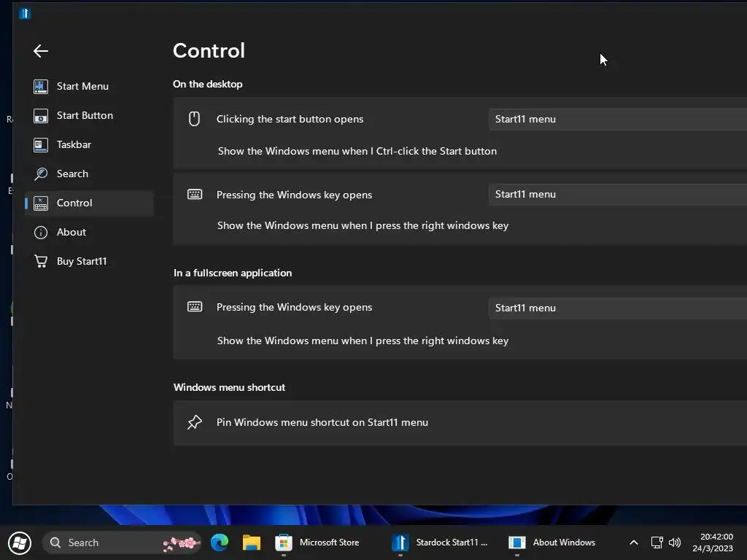747x560 pixels.
Task: Show hidden tray icons chevron
Action: point(634,542)
